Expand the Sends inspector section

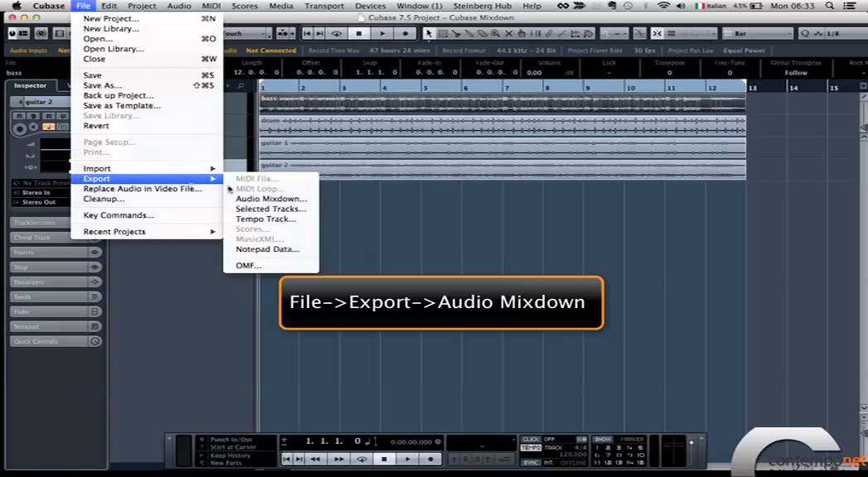[55, 297]
